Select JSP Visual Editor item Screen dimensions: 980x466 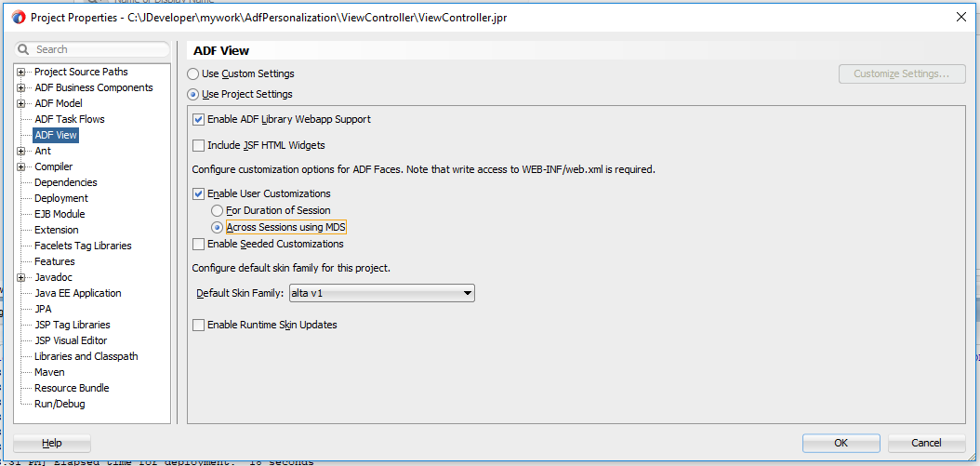point(71,340)
